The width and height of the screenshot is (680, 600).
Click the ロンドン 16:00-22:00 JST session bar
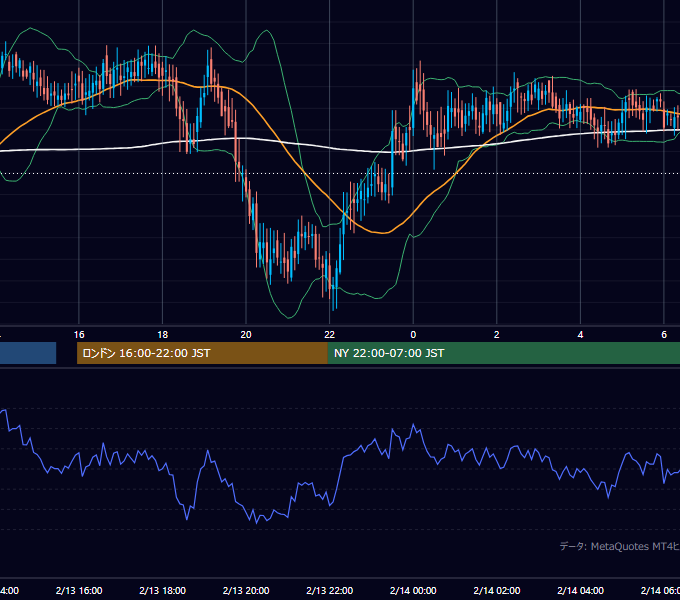[202, 353]
